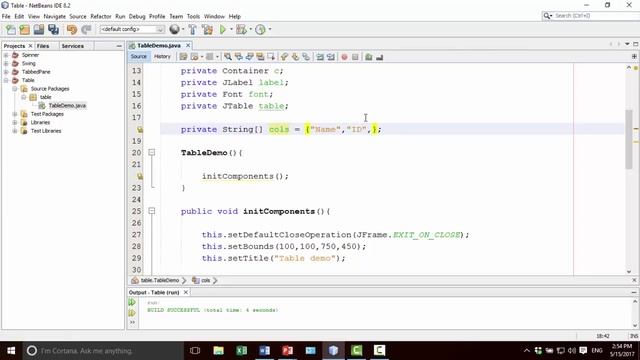Collapse the Source Packages node

pos(15,89)
